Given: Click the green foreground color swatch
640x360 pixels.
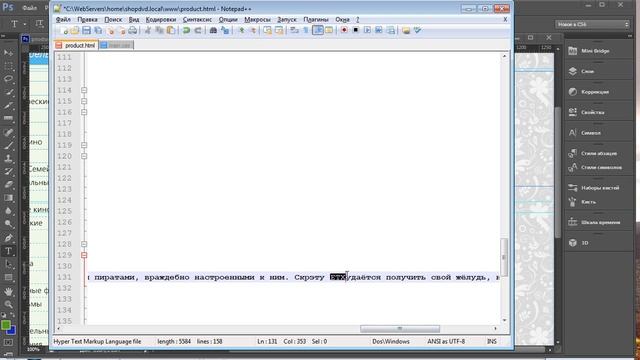Looking at the screenshot, I should coord(6,325).
